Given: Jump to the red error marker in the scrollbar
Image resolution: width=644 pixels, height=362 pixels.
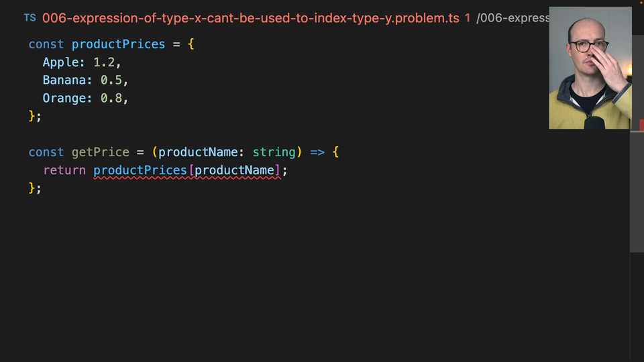Looking at the screenshot, I should click(x=641, y=125).
